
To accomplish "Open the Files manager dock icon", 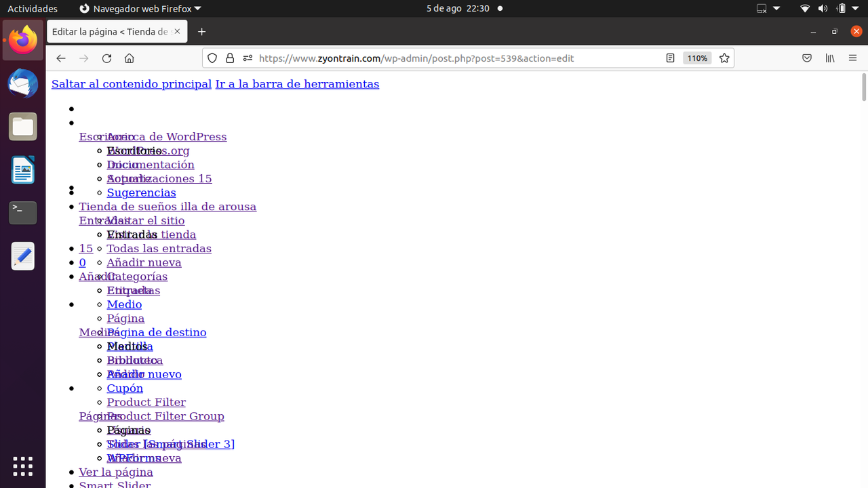I will point(23,127).
